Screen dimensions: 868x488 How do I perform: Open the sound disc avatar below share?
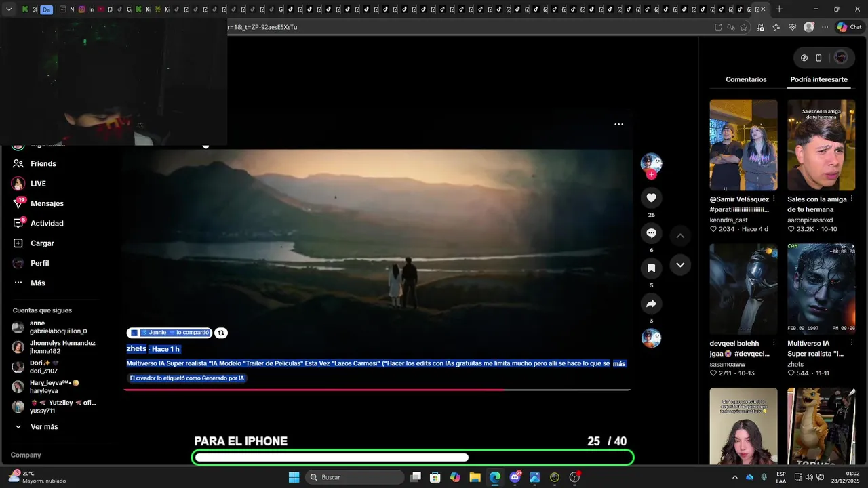pos(651,338)
